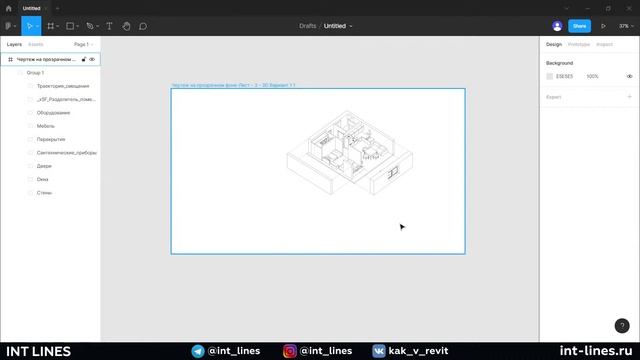Click the frame title label on canvas
Viewport: 640px width, 360px height.
tap(233, 85)
